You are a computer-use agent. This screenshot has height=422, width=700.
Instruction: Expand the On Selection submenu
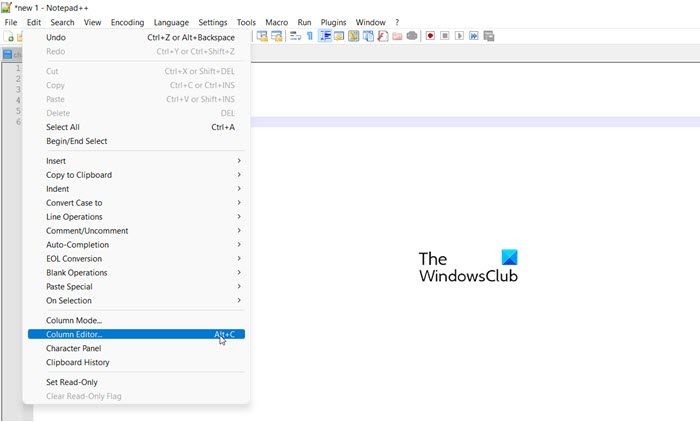click(136, 301)
